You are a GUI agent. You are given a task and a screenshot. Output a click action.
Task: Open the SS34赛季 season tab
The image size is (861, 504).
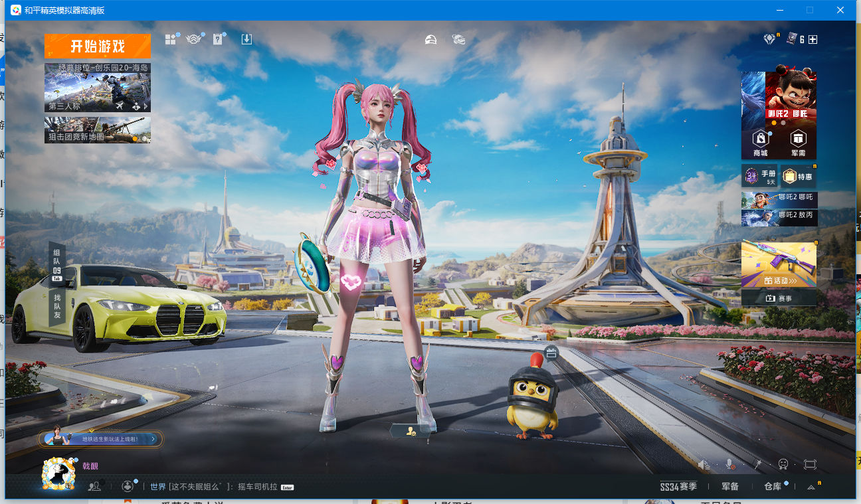[x=678, y=487]
